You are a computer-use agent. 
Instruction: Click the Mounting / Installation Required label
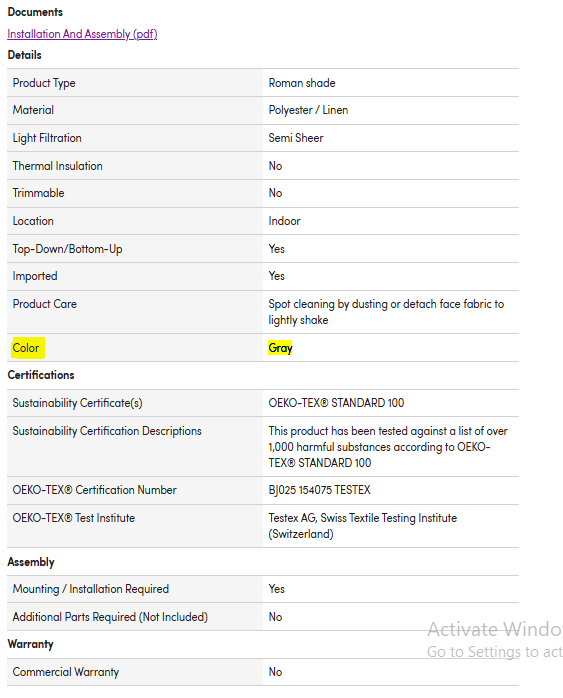(91, 589)
